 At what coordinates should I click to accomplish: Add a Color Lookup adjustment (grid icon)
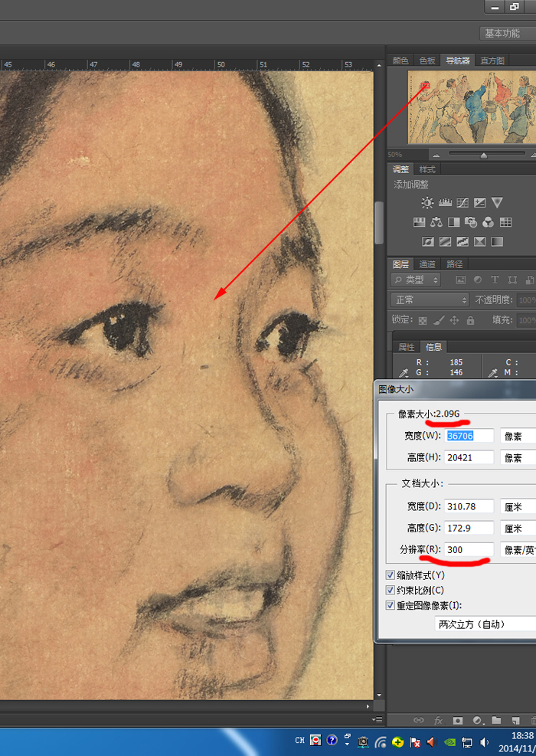click(505, 222)
